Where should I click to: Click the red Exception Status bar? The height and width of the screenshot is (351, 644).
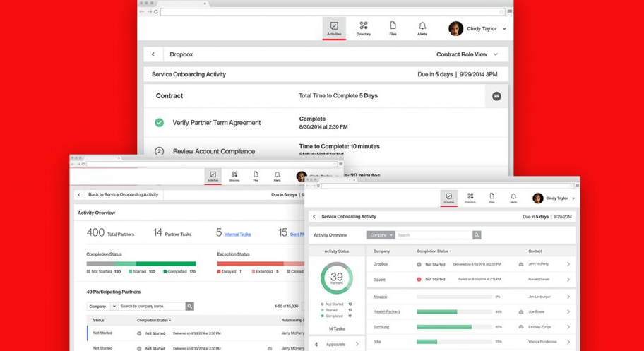tap(261, 264)
